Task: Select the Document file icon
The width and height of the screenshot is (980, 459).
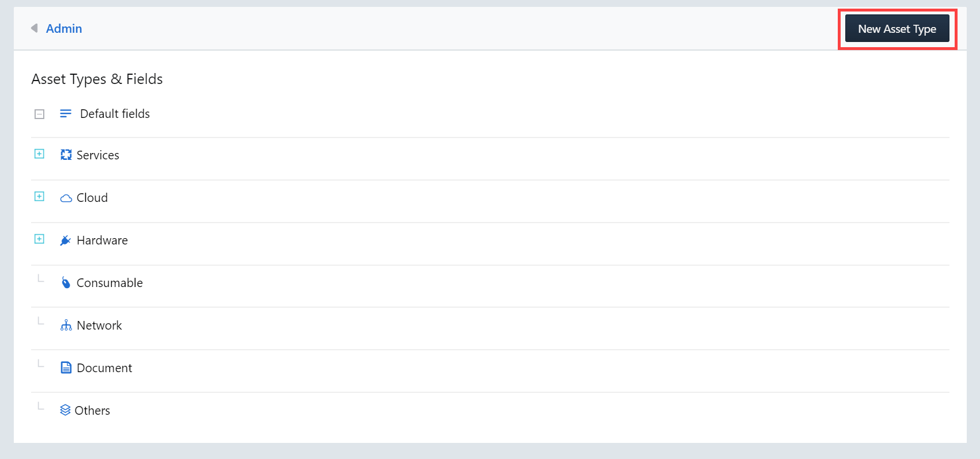Action: (x=65, y=367)
